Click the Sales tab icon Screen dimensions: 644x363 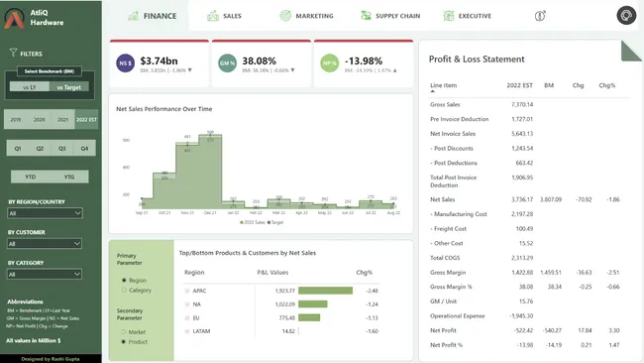tap(213, 16)
